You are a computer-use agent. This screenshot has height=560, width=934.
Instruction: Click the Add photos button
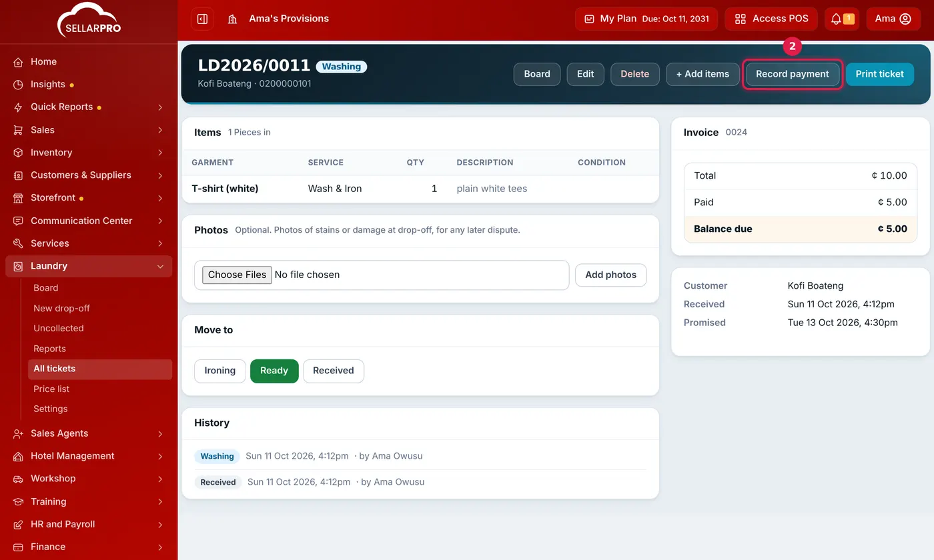[x=610, y=275]
